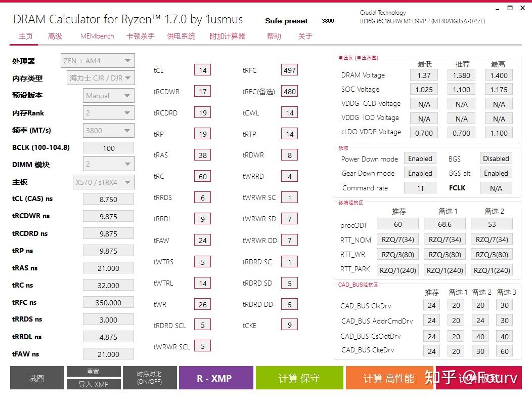The image size is (532, 400).
Task: Click the FCLK N/A value
Action: click(496, 188)
